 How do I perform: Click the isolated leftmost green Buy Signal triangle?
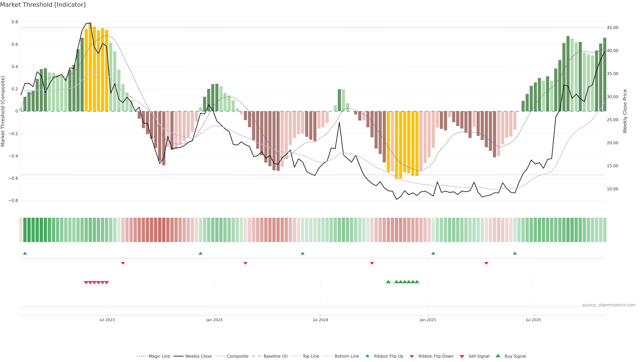[388, 282]
